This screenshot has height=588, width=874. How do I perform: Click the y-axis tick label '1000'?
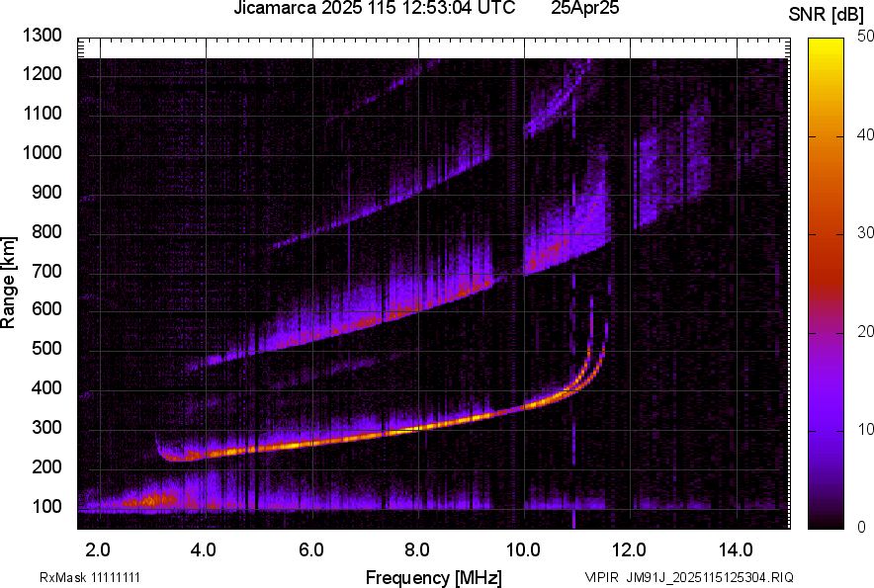(42, 152)
